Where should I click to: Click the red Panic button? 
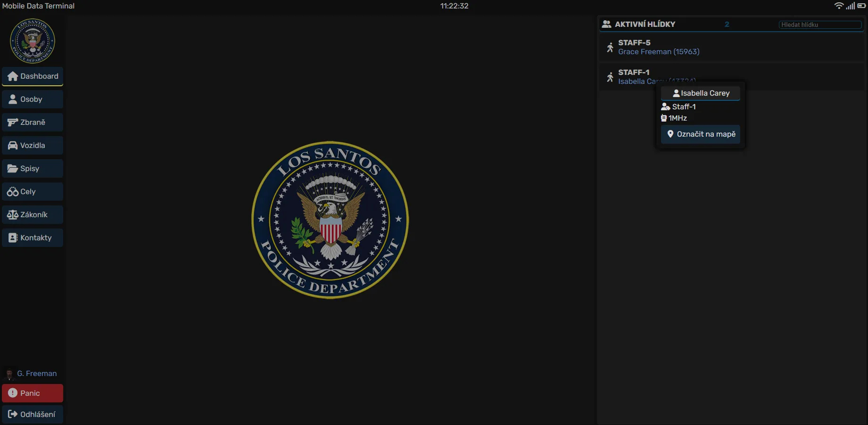click(33, 393)
